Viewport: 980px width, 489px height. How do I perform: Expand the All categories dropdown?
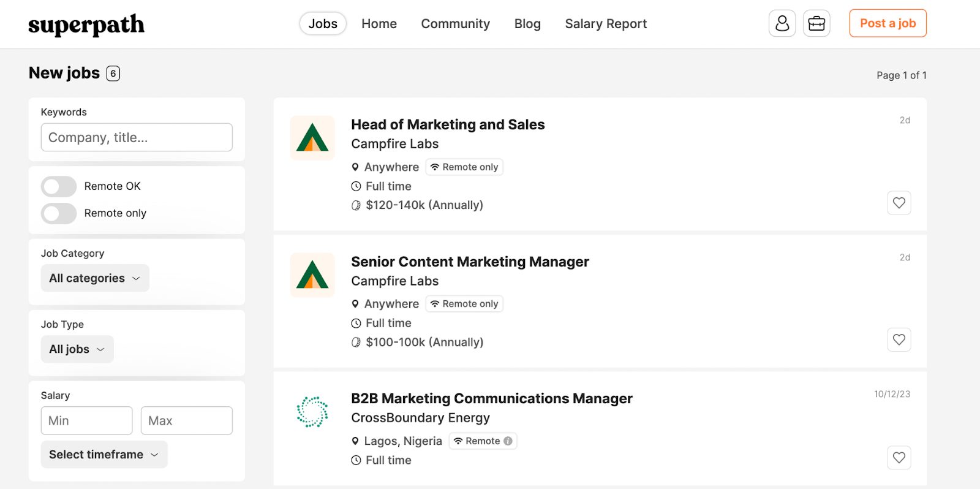[x=95, y=278]
